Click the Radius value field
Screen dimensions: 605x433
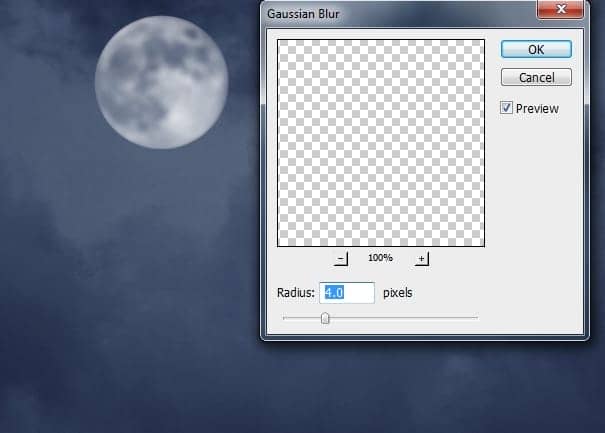pyautogui.click(x=347, y=293)
